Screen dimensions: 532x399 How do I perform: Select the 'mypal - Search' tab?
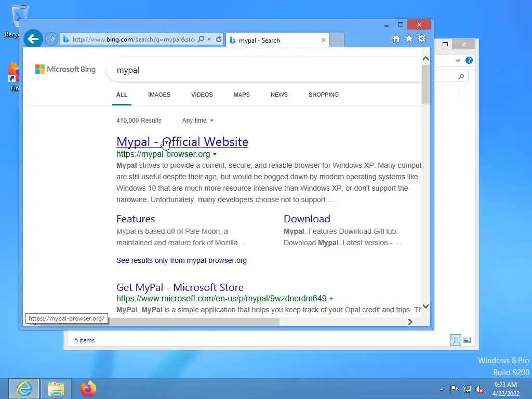277,40
